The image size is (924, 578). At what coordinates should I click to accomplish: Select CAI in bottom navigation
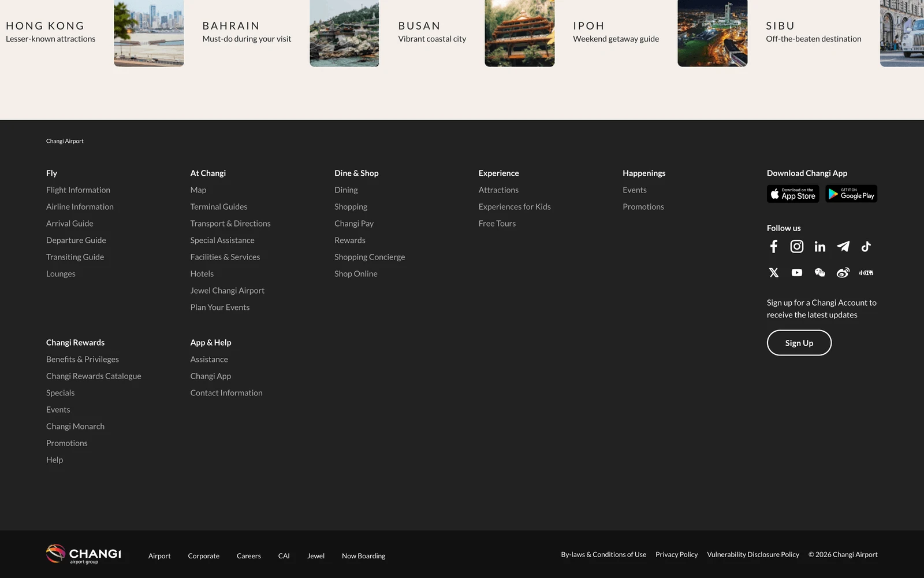tap(284, 556)
